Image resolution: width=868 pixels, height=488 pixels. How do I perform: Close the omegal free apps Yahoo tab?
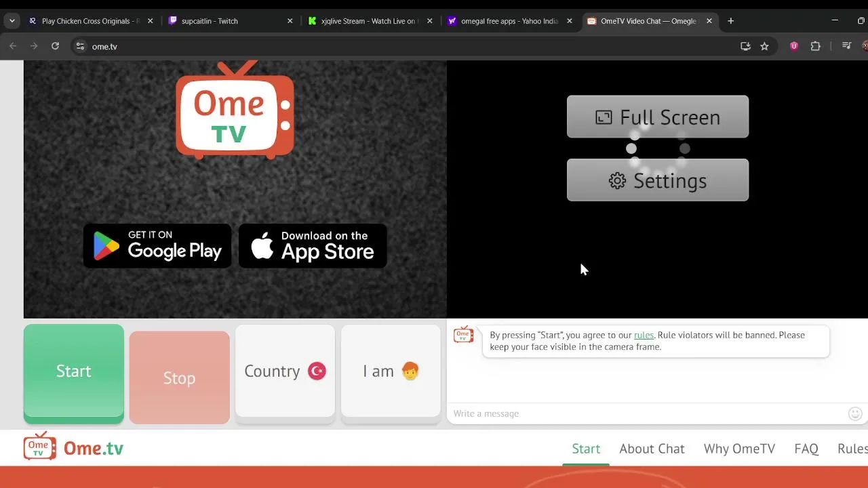[570, 21]
